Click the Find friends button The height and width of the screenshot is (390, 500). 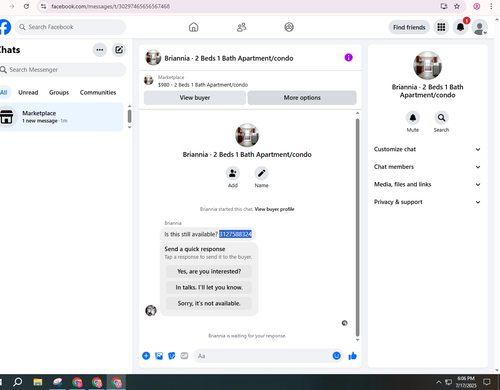pos(409,27)
